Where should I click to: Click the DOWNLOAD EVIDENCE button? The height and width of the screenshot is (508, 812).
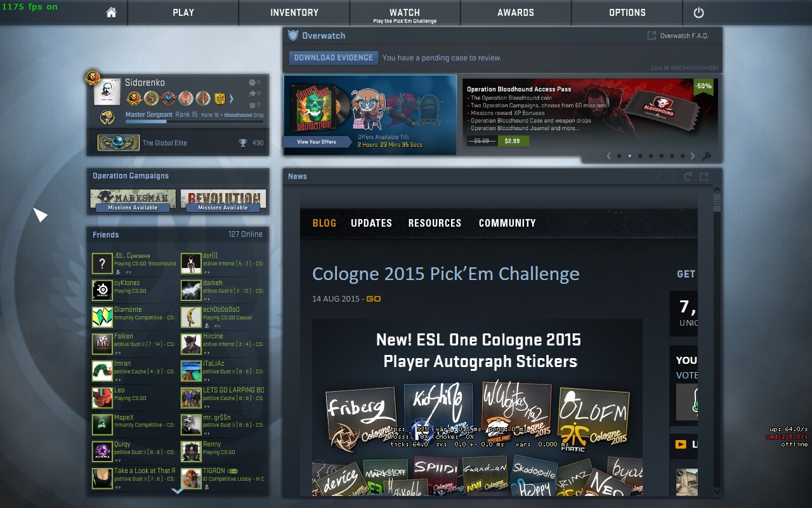click(334, 58)
